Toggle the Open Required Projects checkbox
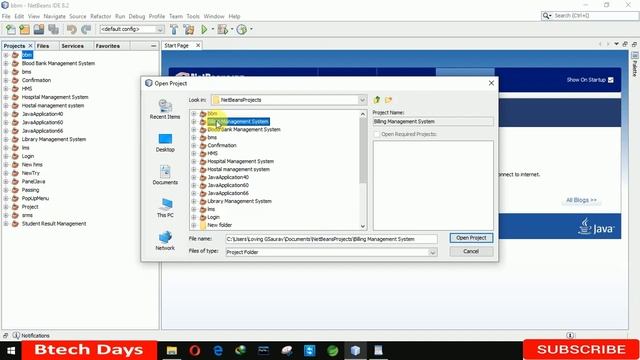640x360 pixels. pos(377,134)
